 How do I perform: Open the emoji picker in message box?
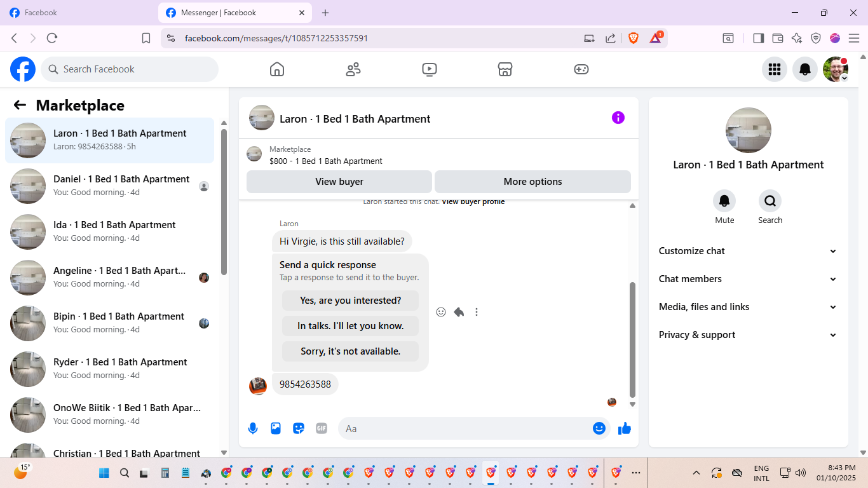(599, 428)
